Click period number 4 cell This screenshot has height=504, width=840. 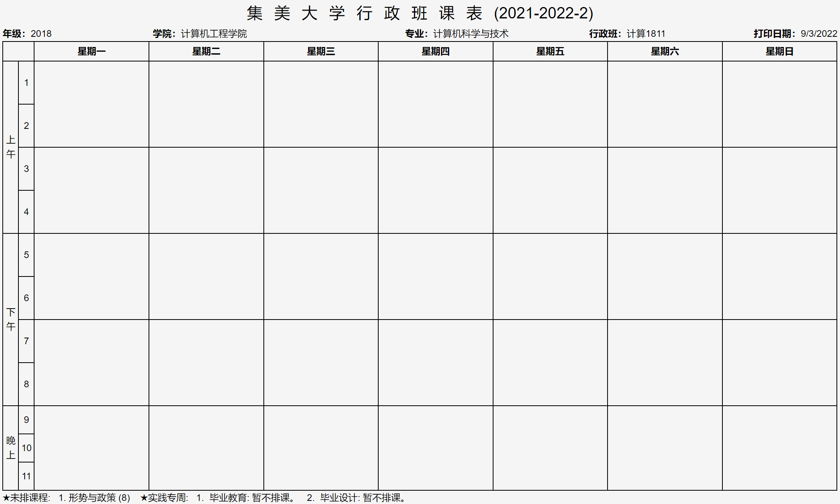tap(26, 212)
